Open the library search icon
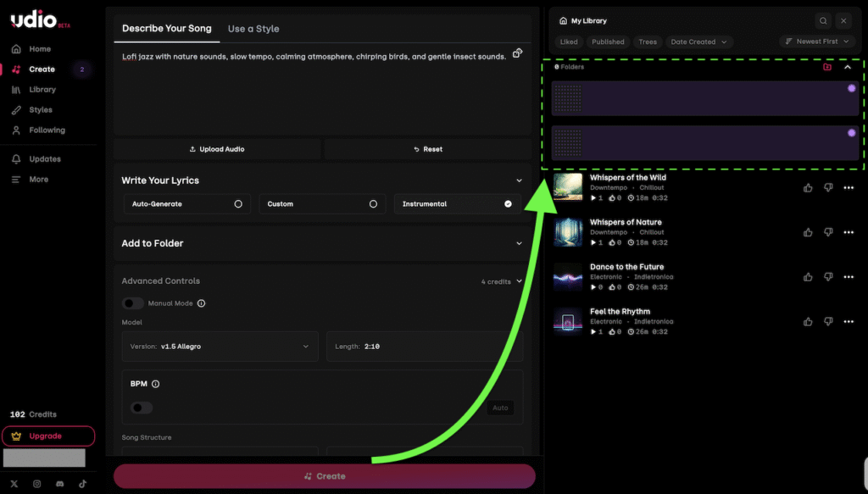Viewport: 868px width, 494px height. pyautogui.click(x=823, y=20)
